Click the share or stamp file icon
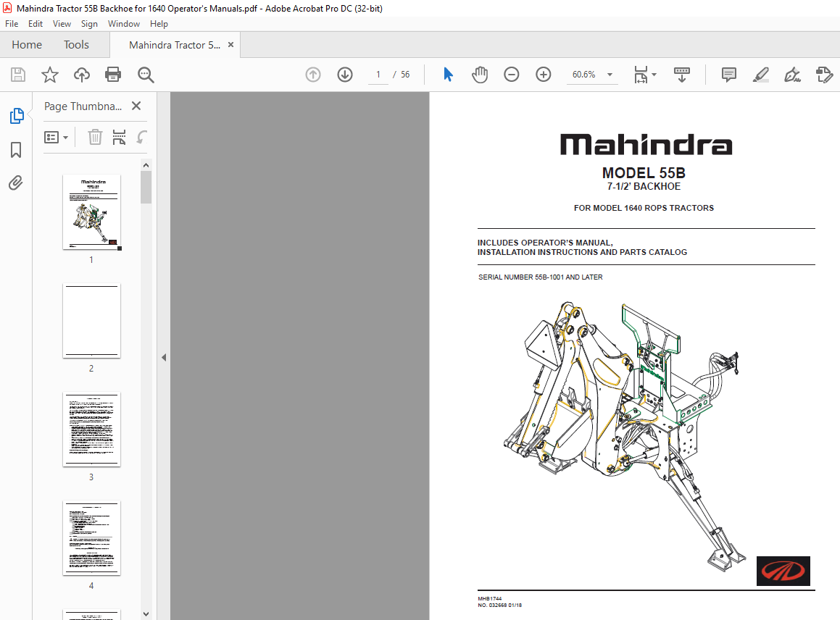The image size is (840, 620). (x=825, y=75)
